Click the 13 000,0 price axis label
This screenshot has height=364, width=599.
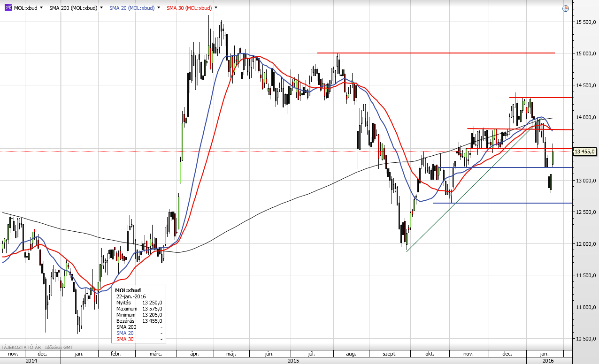[x=585, y=181]
